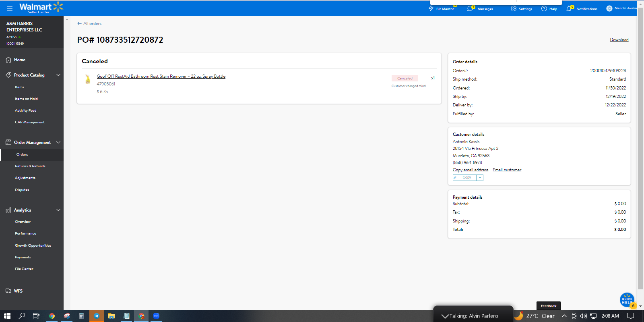The image size is (644, 322).
Task: Click the customer phone number (858) 964-8978
Action: [467, 162]
